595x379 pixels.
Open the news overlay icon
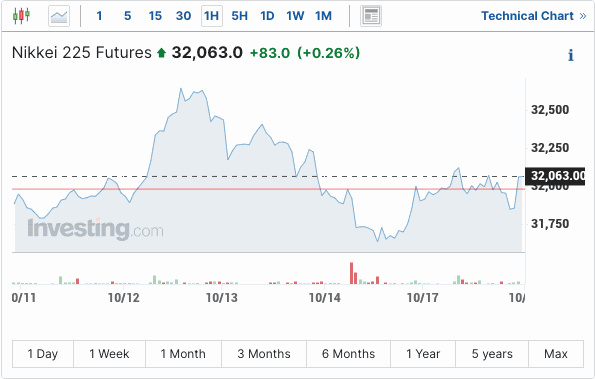coord(371,16)
